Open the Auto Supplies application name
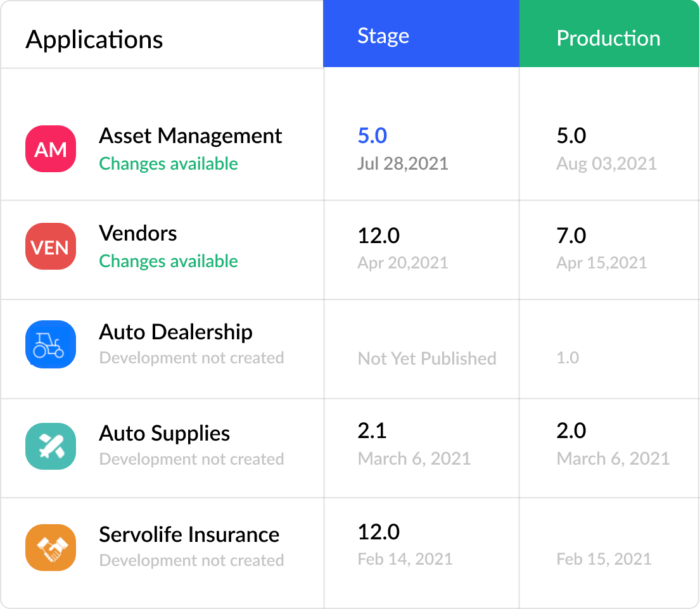This screenshot has width=700, height=609. click(165, 434)
